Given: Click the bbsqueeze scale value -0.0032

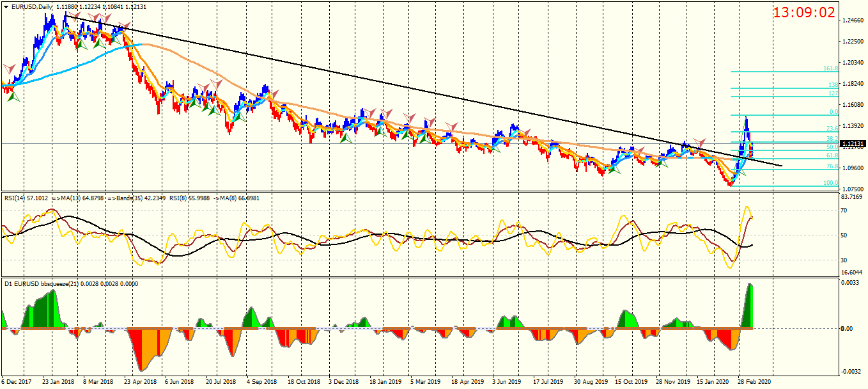Looking at the screenshot, I should (x=851, y=372).
